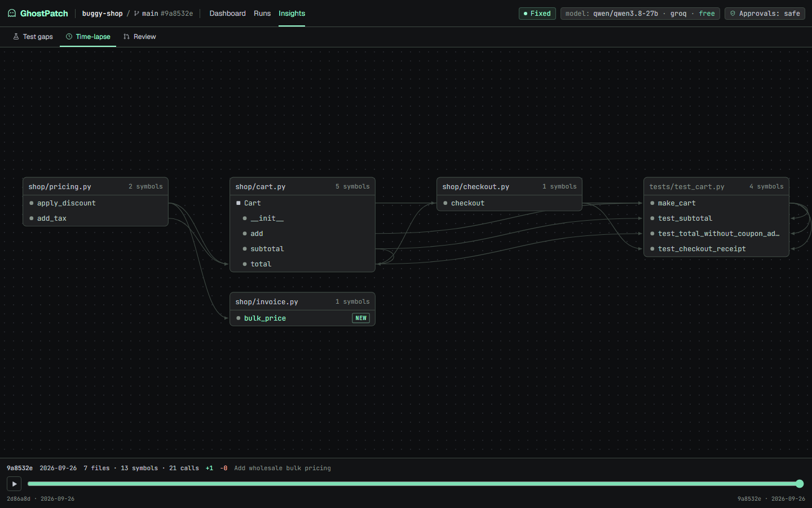Select the add method in Cart

(302, 234)
